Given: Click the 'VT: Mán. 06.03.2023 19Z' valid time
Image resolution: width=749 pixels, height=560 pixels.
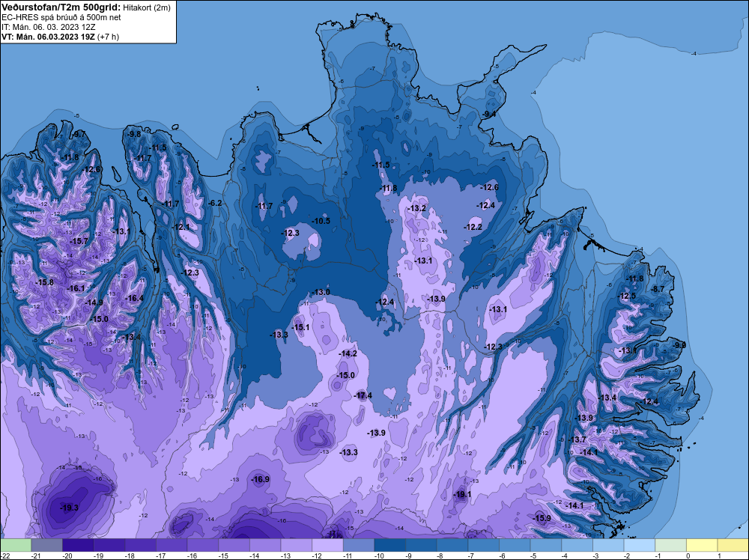Looking at the screenshot, I should click(48, 37).
